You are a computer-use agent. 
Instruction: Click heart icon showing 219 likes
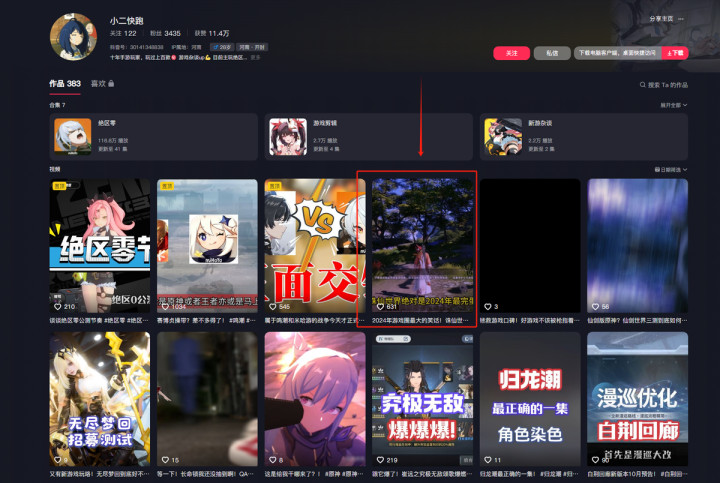point(380,460)
